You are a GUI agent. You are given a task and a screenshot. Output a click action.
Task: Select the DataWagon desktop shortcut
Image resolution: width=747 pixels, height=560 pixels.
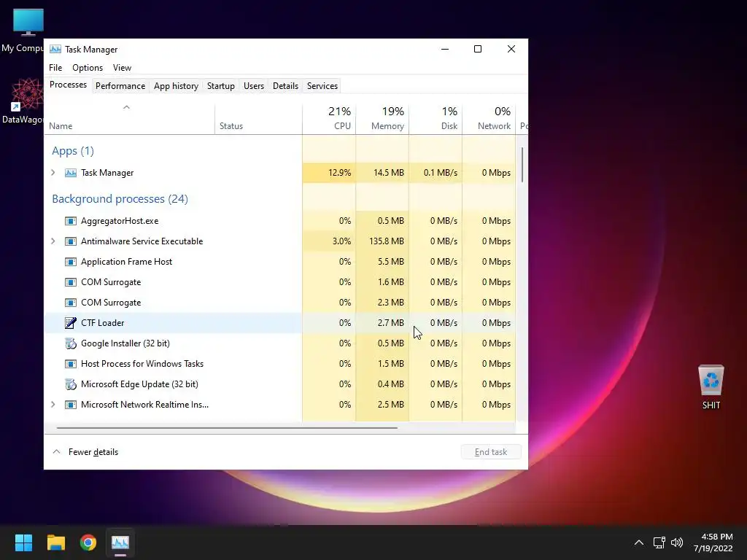(23, 101)
